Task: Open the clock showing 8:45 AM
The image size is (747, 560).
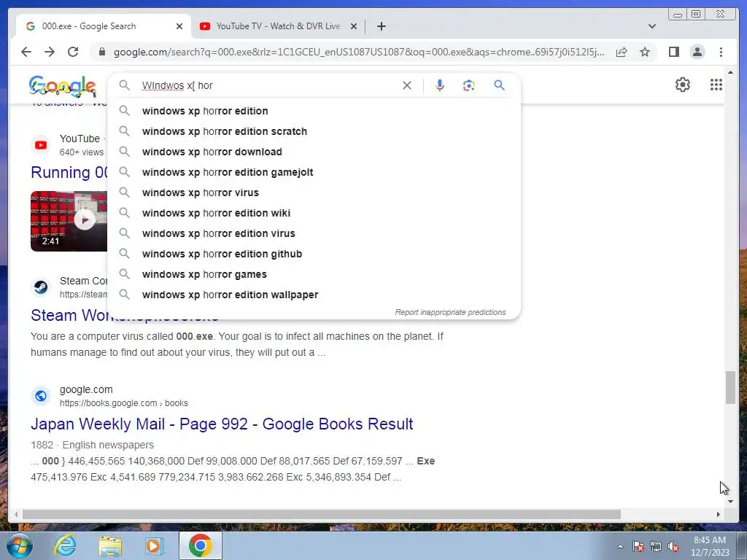Action: pyautogui.click(x=710, y=546)
